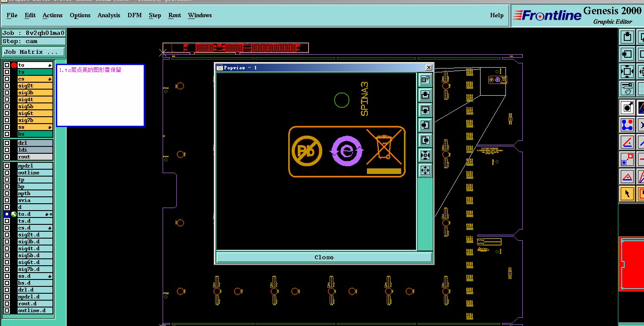Select the sig4t layer name
This screenshot has height=326, width=644.
coord(35,99)
